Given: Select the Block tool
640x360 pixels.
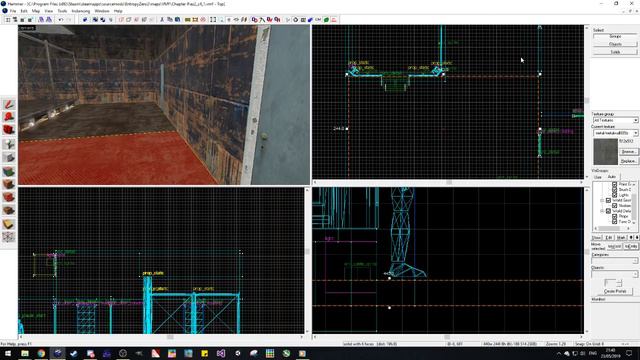Looking at the screenshot, I should point(9,158).
